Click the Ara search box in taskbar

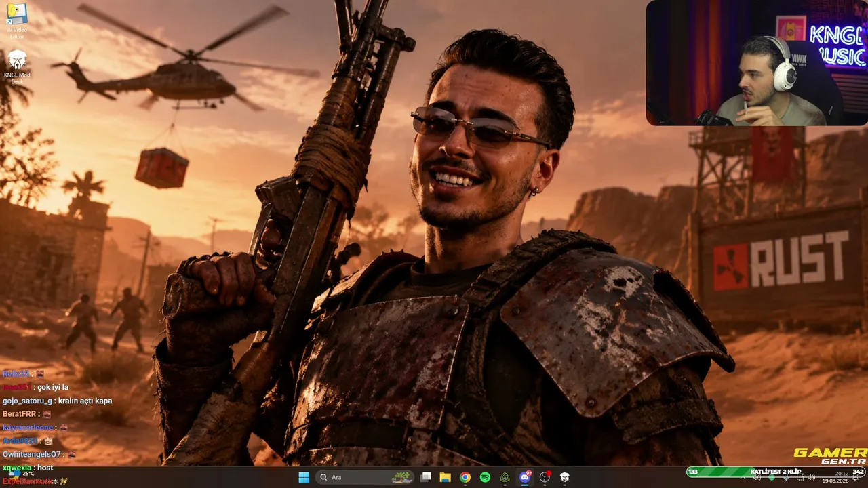pos(365,477)
